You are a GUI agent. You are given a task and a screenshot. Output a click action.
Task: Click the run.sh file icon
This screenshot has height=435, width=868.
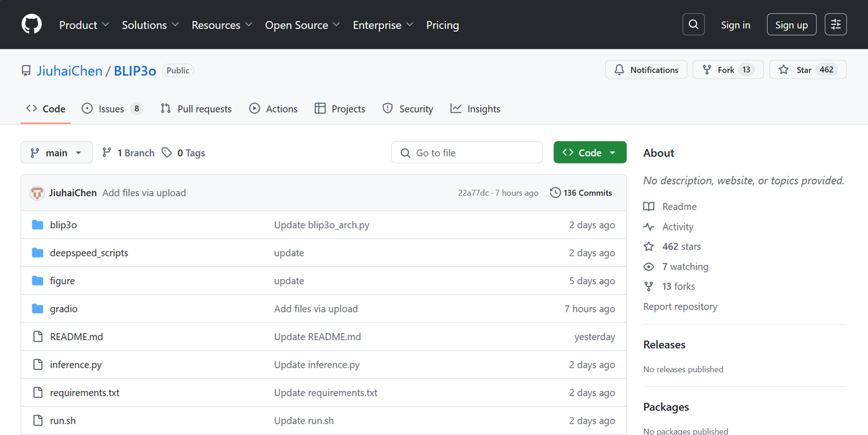[x=37, y=420]
